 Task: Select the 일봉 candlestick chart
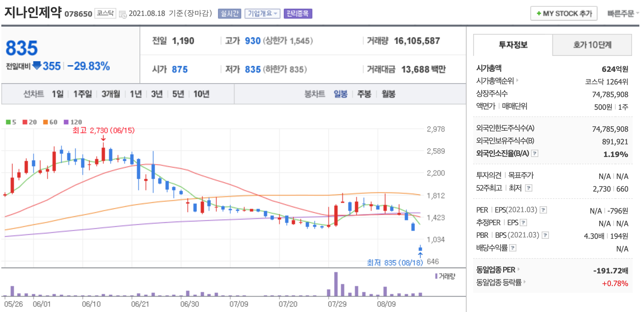(341, 94)
